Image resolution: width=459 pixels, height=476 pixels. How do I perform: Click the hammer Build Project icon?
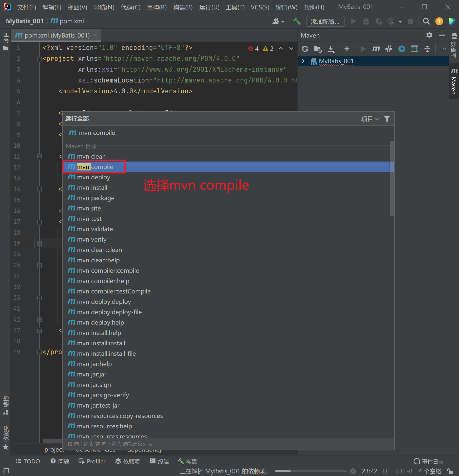(x=297, y=21)
